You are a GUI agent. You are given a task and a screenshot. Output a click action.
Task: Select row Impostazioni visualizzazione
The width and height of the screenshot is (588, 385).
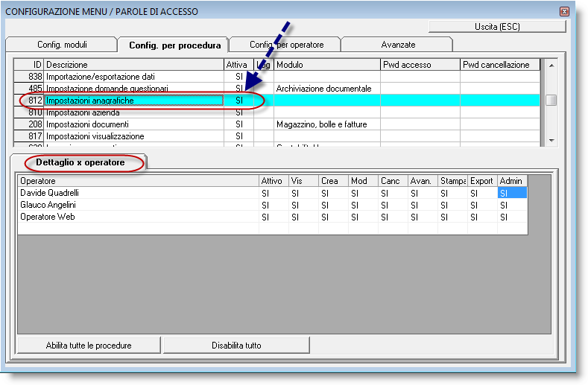click(x=276, y=136)
